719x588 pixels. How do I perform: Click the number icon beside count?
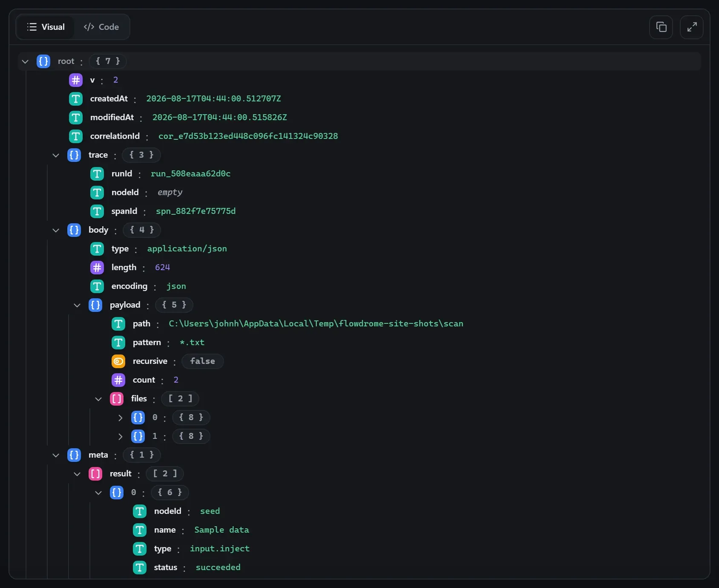point(118,380)
